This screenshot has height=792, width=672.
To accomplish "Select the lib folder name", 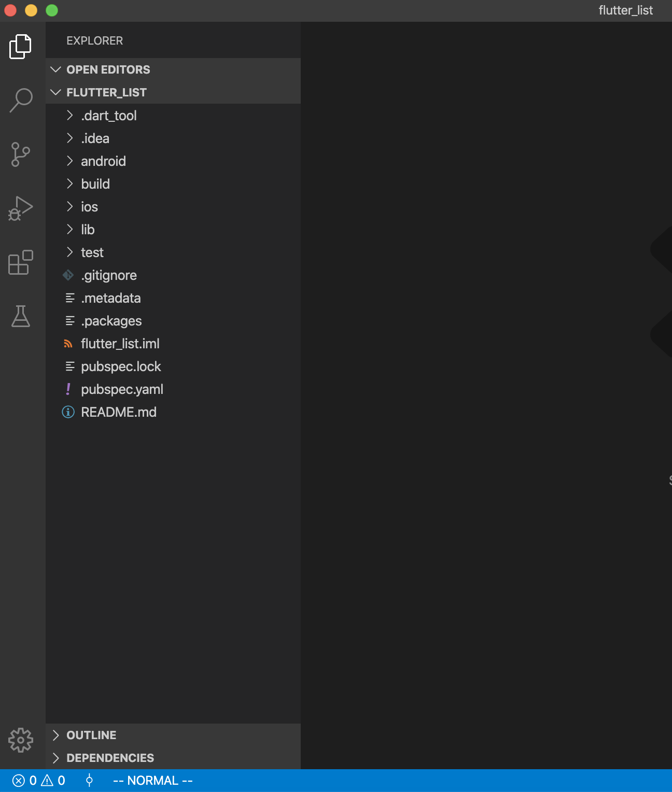I will click(88, 230).
